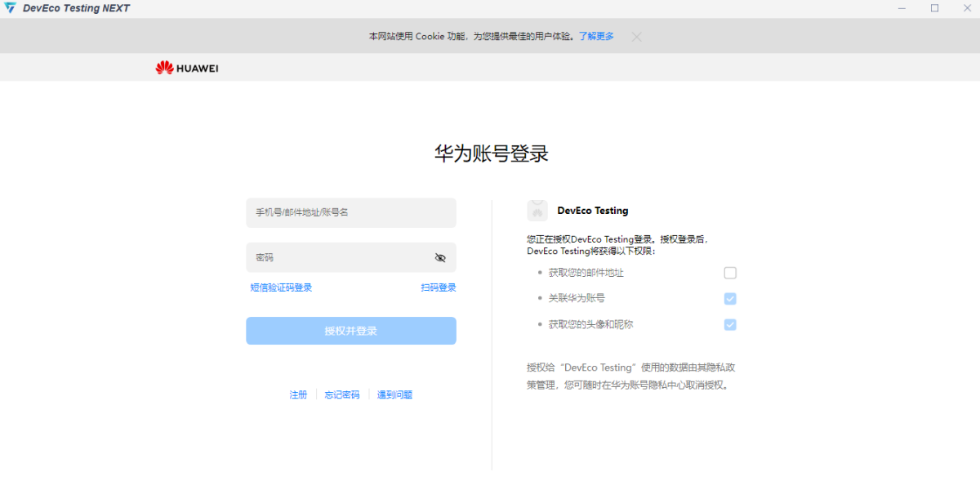Click the 获取您的头像和昵称 permission label
Image resolution: width=980 pixels, height=490 pixels.
[x=590, y=324]
